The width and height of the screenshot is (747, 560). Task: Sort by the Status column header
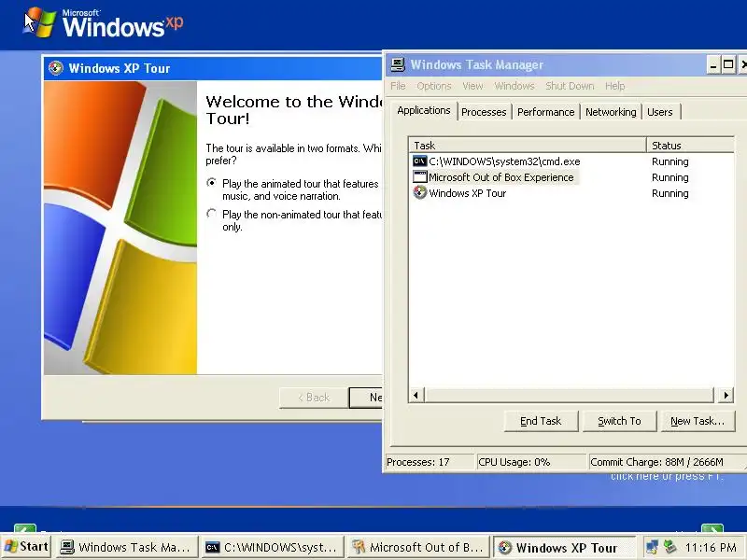pos(690,146)
